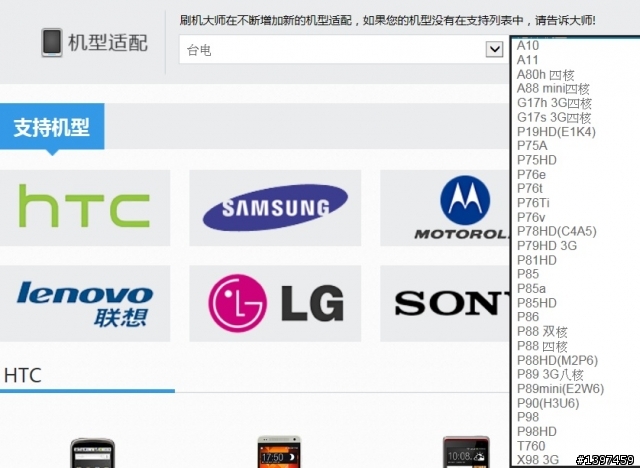Choose the Samsung brand logo

click(275, 208)
